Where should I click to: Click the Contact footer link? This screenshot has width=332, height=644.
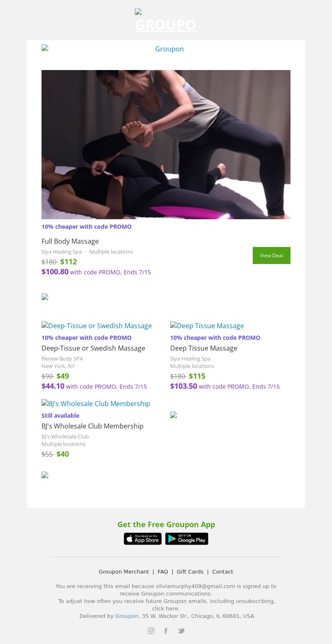pos(222,571)
